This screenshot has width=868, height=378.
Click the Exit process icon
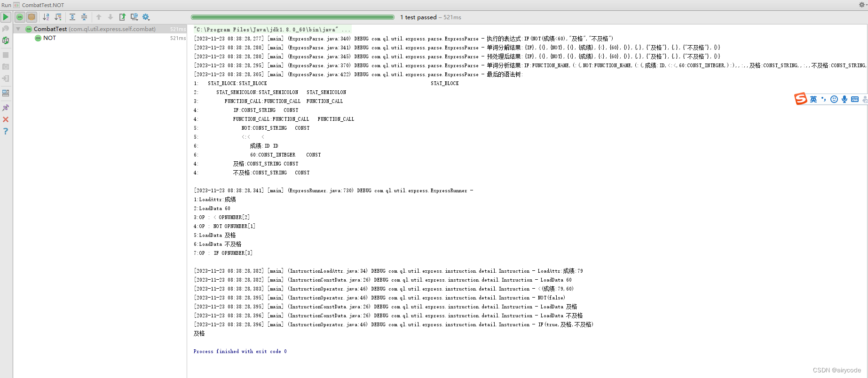[x=6, y=79]
